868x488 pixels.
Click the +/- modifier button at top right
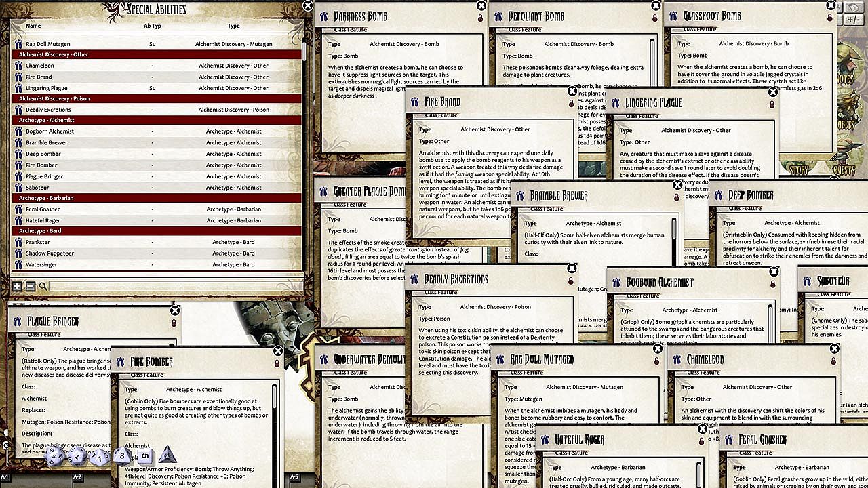click(x=852, y=20)
